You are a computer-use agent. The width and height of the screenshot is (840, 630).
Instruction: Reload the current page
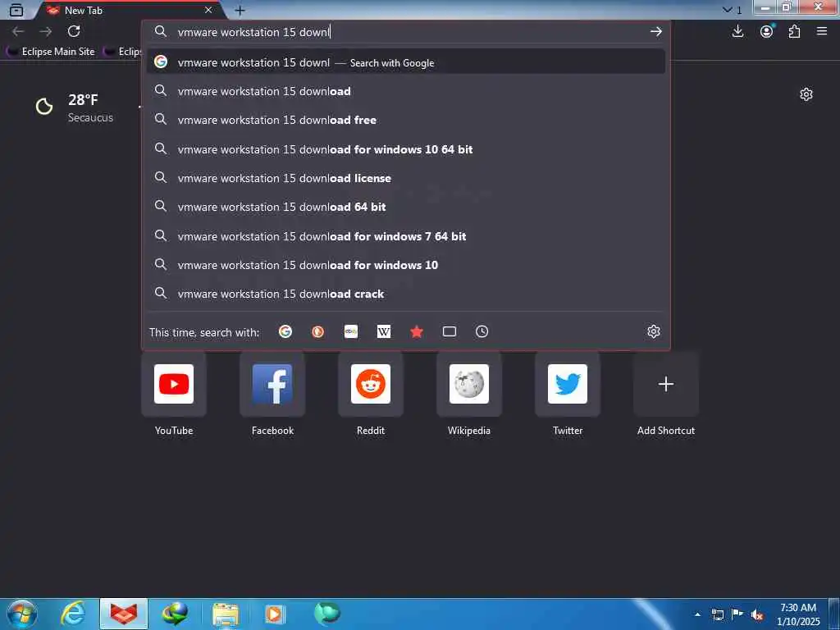(x=74, y=32)
